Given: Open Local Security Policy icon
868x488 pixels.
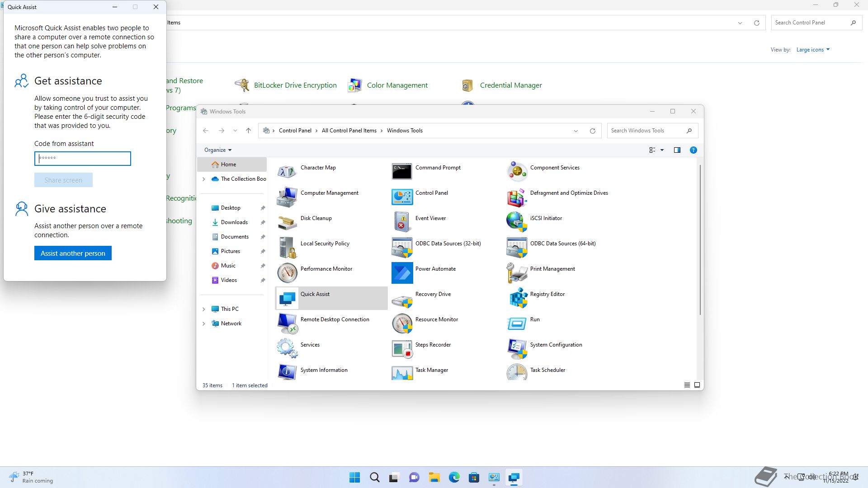Looking at the screenshot, I should point(287,248).
